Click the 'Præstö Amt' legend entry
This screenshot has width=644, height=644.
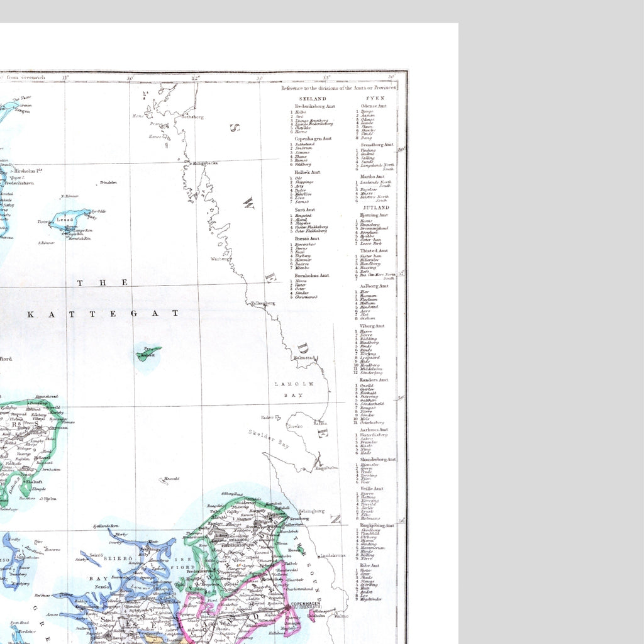pyautogui.click(x=307, y=238)
